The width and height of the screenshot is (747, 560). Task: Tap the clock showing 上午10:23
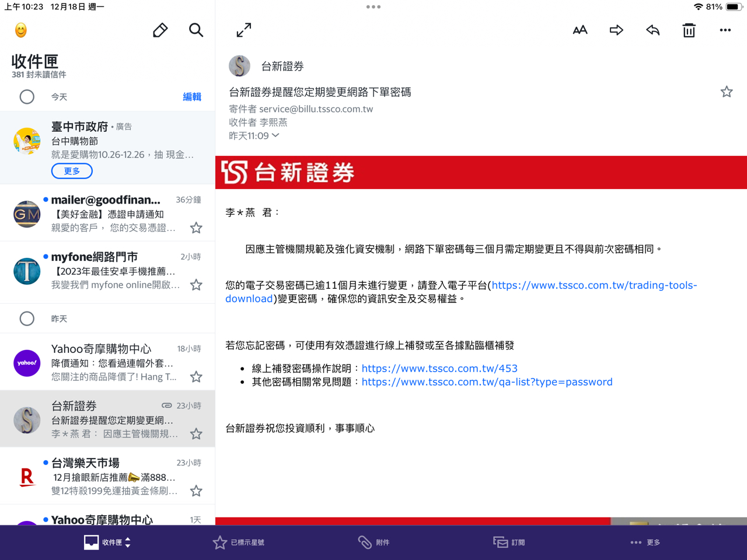point(24,7)
